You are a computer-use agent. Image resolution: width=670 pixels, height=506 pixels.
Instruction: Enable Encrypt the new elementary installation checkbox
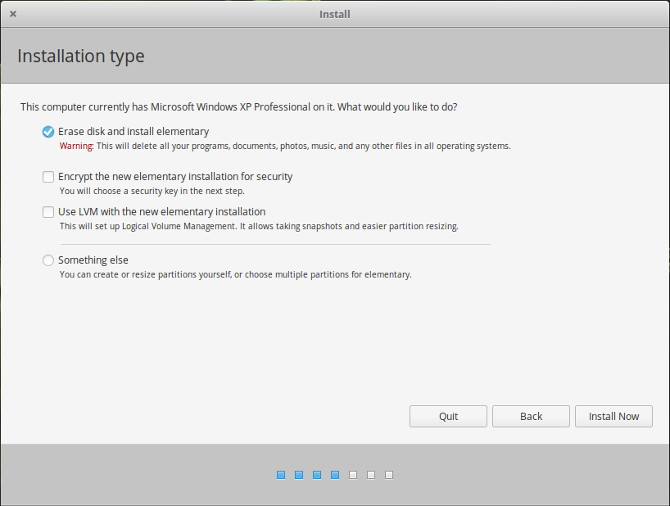[48, 177]
